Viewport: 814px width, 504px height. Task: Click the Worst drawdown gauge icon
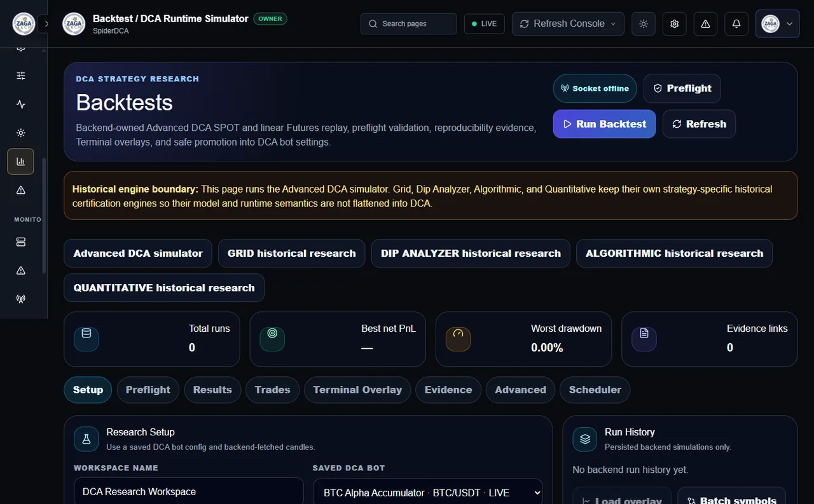pyautogui.click(x=458, y=339)
